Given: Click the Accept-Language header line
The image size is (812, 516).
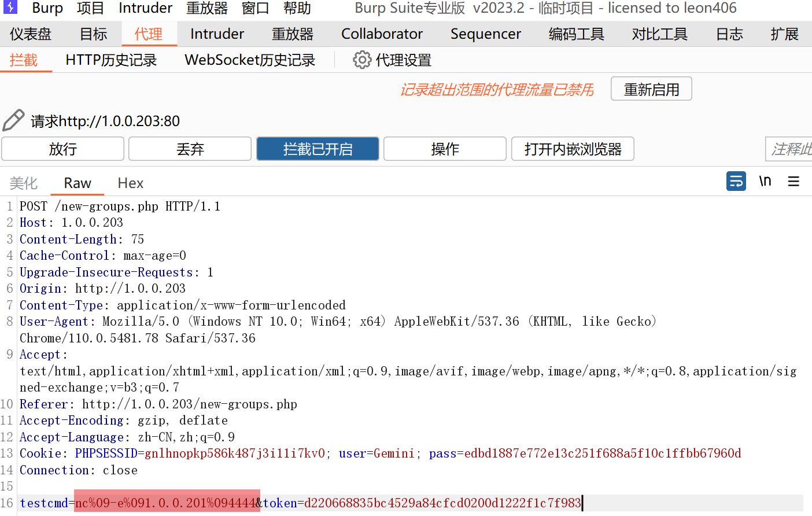Looking at the screenshot, I should pyautogui.click(x=127, y=437).
